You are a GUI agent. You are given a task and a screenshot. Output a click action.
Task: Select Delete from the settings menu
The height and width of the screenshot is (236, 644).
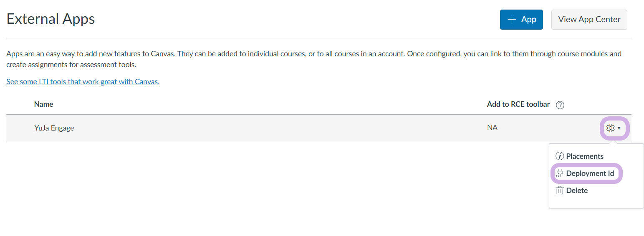pyautogui.click(x=577, y=191)
